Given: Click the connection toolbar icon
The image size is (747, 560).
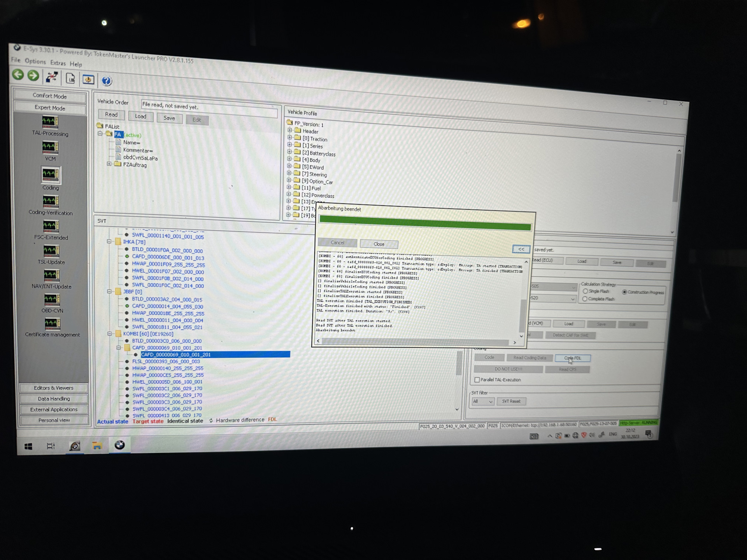Looking at the screenshot, I should [x=52, y=77].
